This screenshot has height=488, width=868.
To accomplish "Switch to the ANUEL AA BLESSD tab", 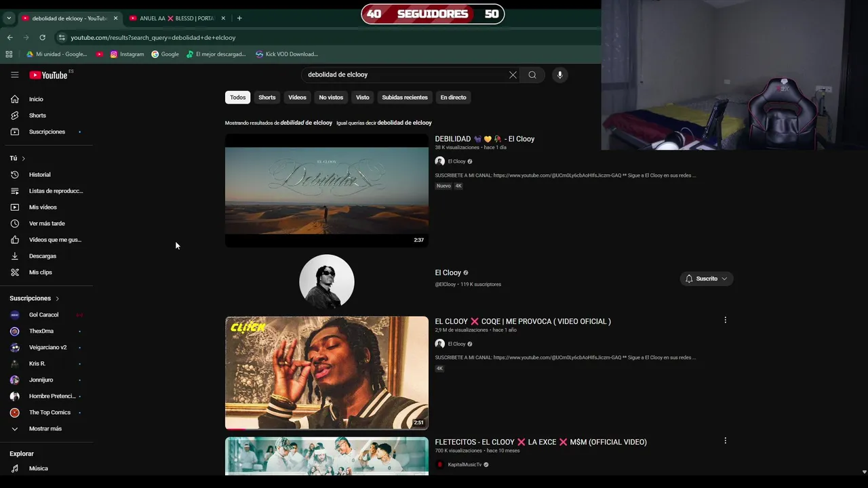I will point(177,18).
